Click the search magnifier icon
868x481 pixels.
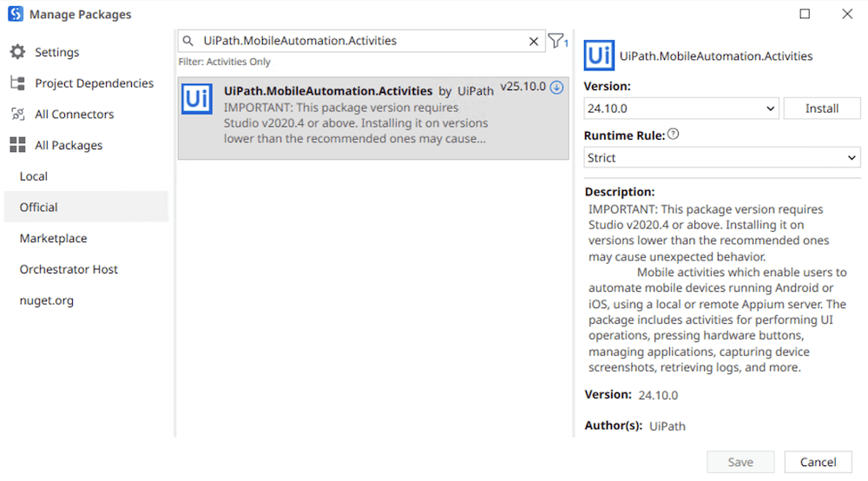pyautogui.click(x=188, y=41)
